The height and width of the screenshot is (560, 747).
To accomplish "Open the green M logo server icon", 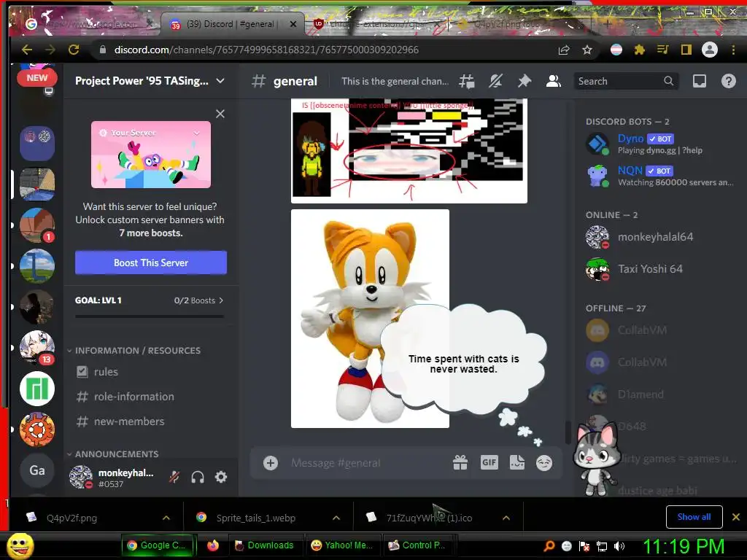I will pos(37,389).
